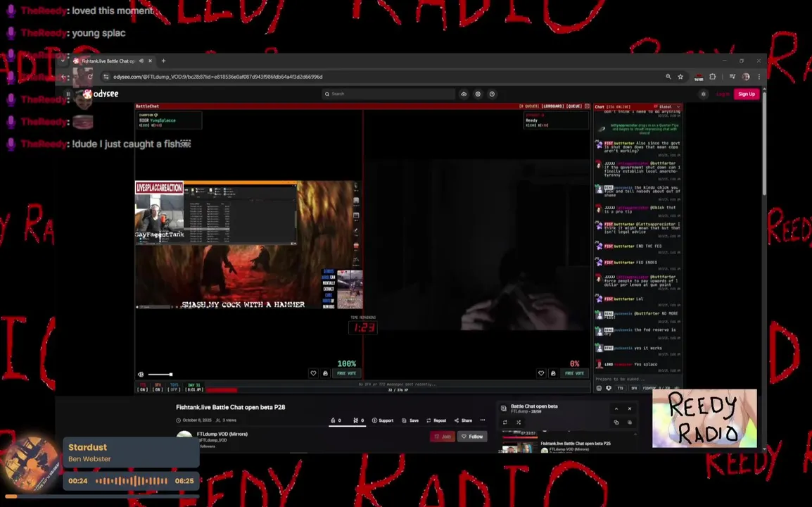Click the help question mark icon

pyautogui.click(x=492, y=94)
